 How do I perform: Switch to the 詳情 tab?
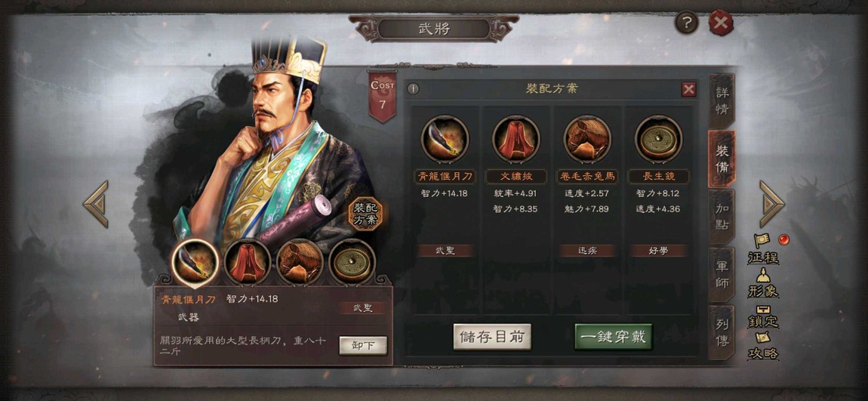tap(722, 100)
